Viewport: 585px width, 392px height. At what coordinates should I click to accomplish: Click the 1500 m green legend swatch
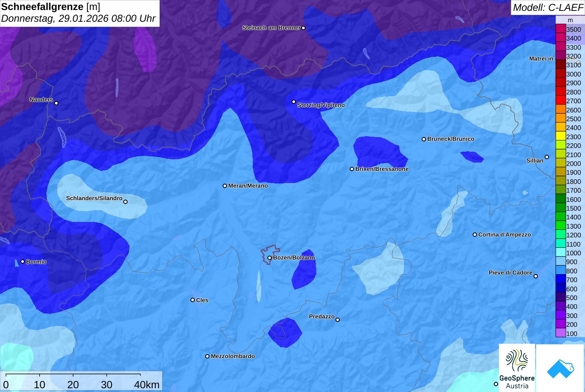[561, 208]
